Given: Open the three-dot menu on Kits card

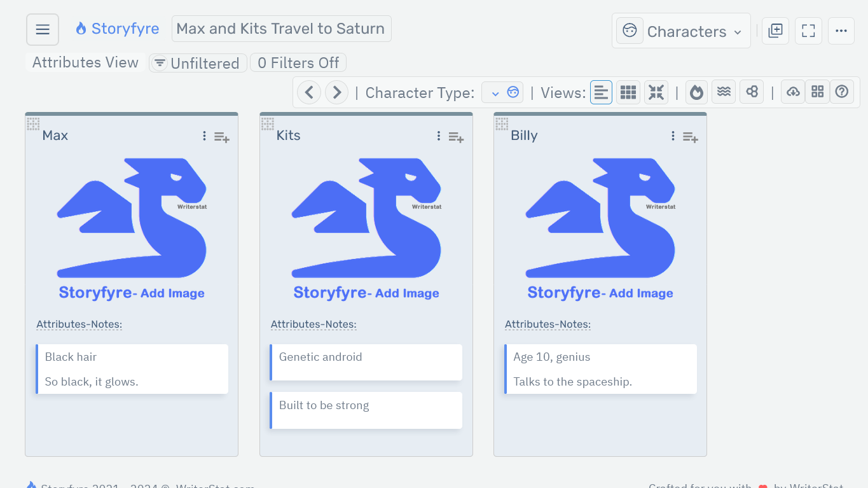Looking at the screenshot, I should tap(439, 136).
